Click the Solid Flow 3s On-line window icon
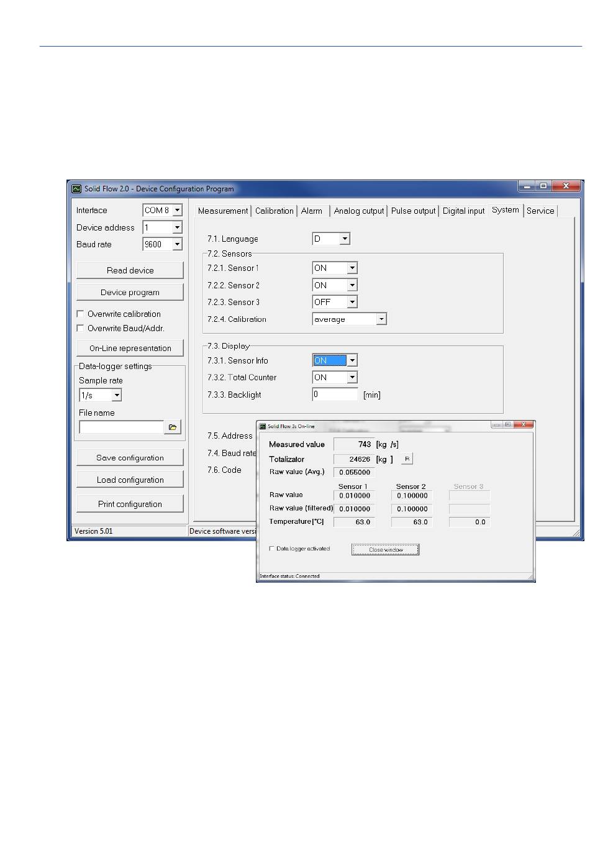 (263, 426)
